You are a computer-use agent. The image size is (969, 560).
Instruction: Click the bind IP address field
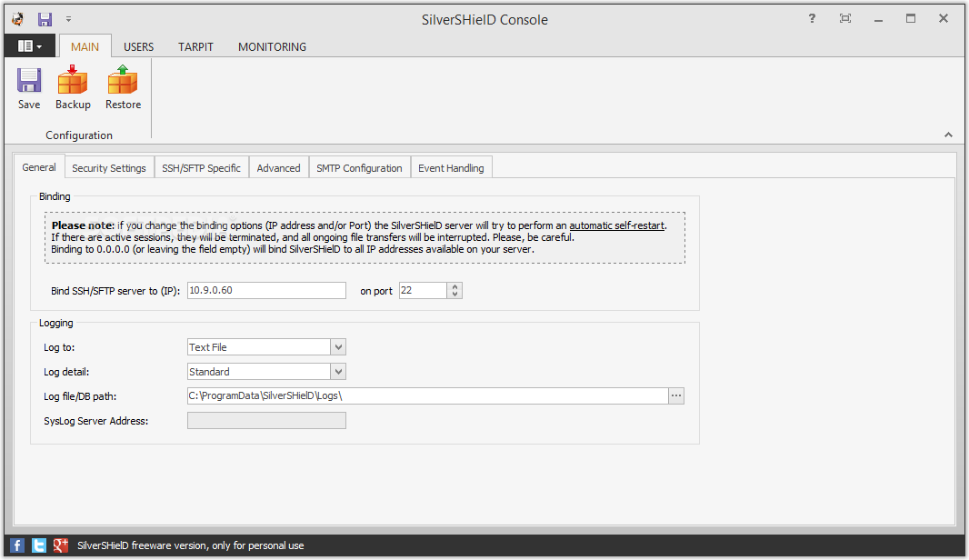tap(266, 291)
